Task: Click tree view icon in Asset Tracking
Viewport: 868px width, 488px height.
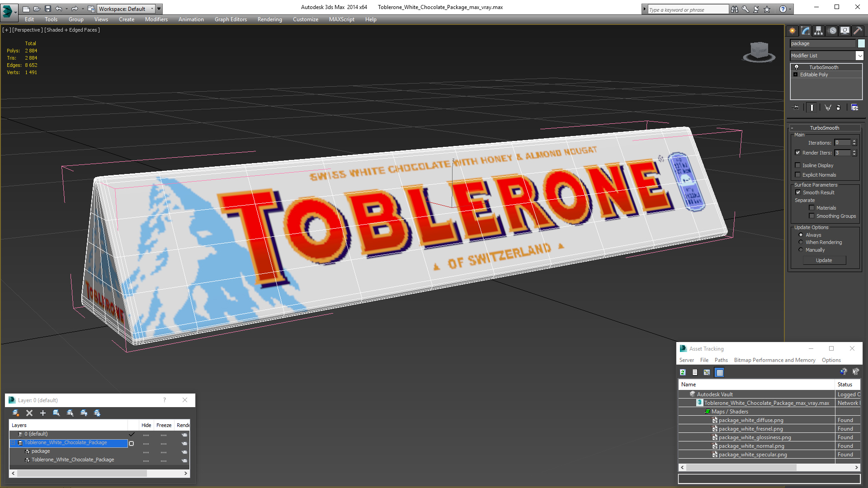Action: (707, 372)
